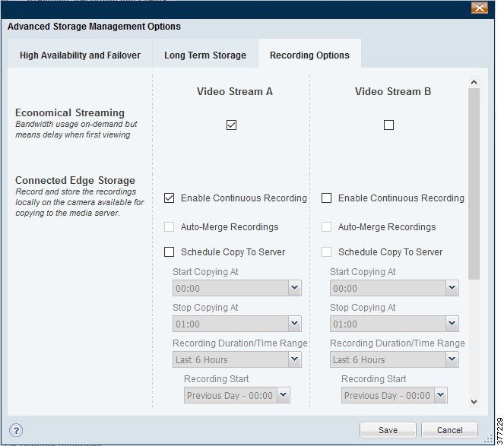Open Stream A Start Copying At dropdown

click(294, 289)
